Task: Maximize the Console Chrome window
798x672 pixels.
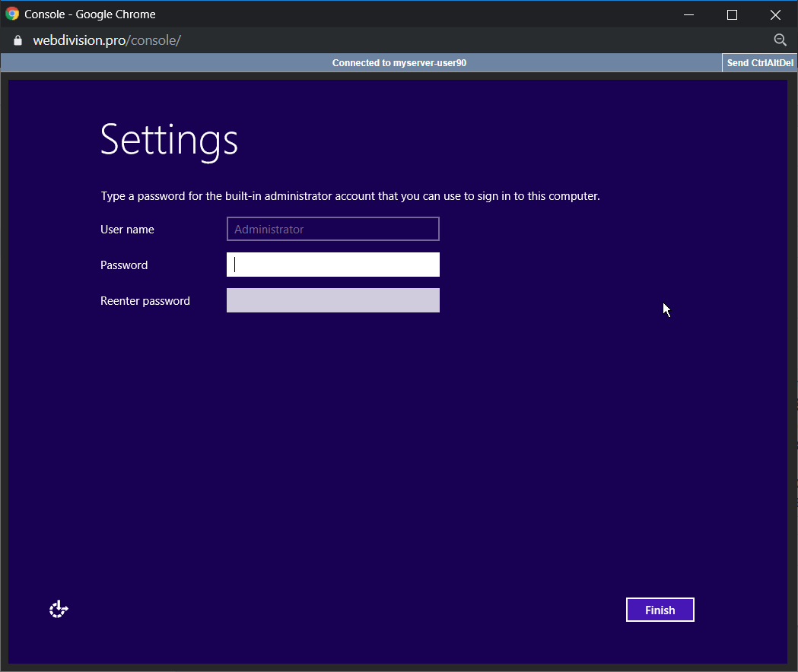Action: tap(732, 14)
